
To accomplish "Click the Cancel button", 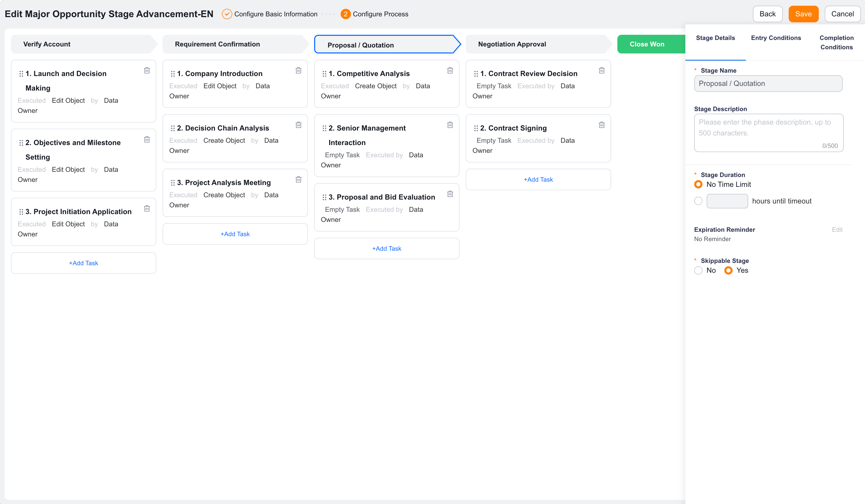I will (x=842, y=14).
